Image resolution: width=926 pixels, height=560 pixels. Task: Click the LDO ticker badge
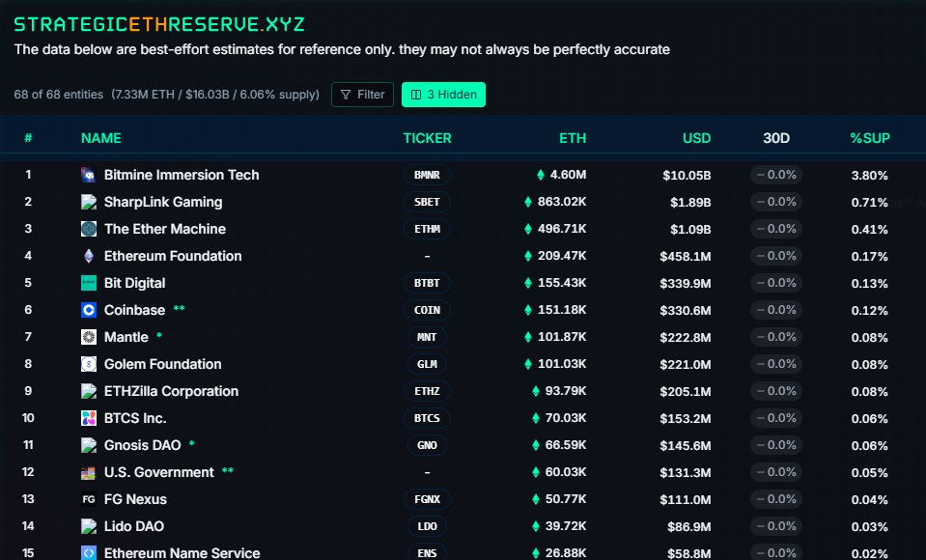click(427, 526)
